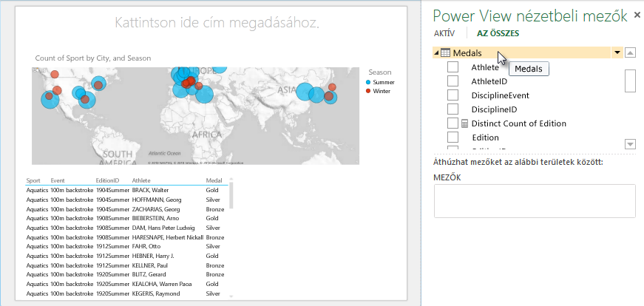The image size is (644, 306).
Task: Select the row for BLITZ, Gerard
Action: 125,274
